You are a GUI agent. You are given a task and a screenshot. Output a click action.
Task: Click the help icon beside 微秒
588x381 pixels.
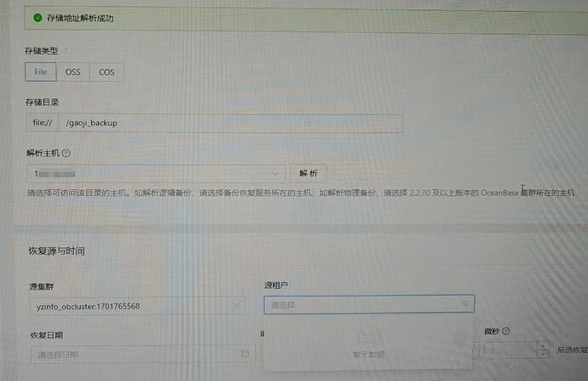(506, 331)
